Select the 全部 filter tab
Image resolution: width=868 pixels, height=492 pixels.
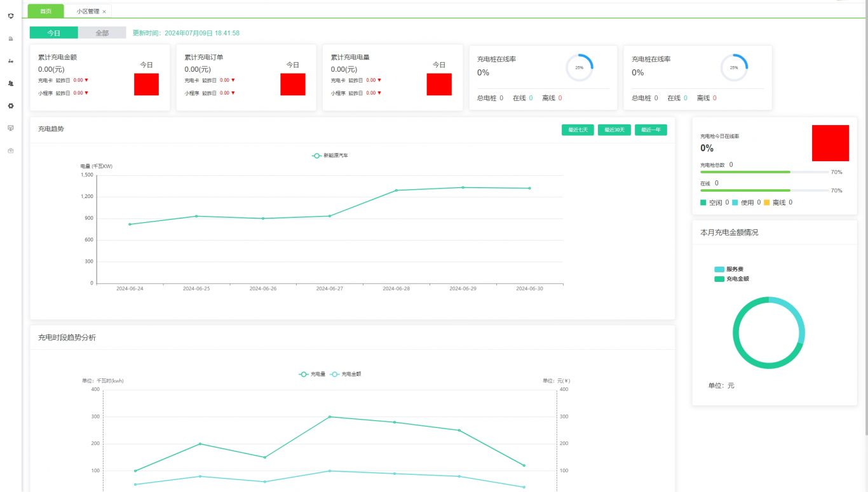point(102,33)
